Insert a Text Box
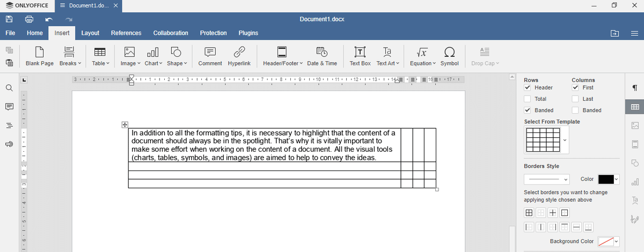Image resolution: width=644 pixels, height=252 pixels. [360, 56]
